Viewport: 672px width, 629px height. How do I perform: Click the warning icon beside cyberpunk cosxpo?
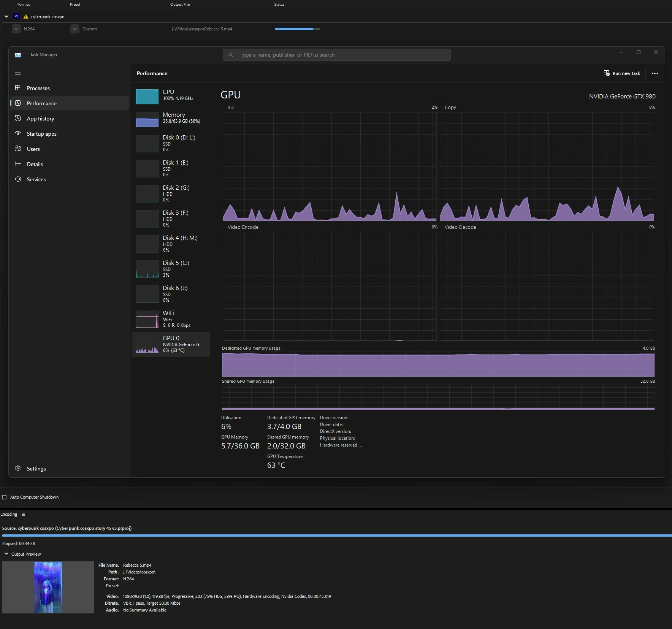coord(26,17)
